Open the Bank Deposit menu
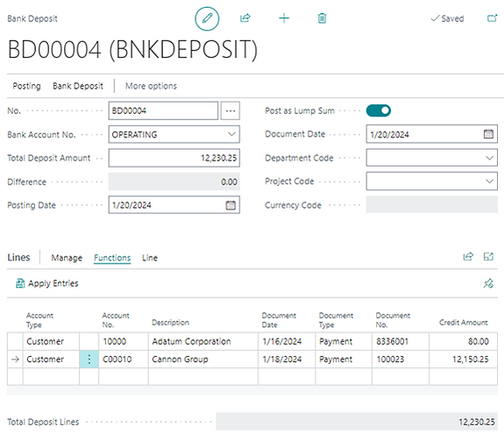This screenshot has height=434, width=504. pyautogui.click(x=78, y=86)
